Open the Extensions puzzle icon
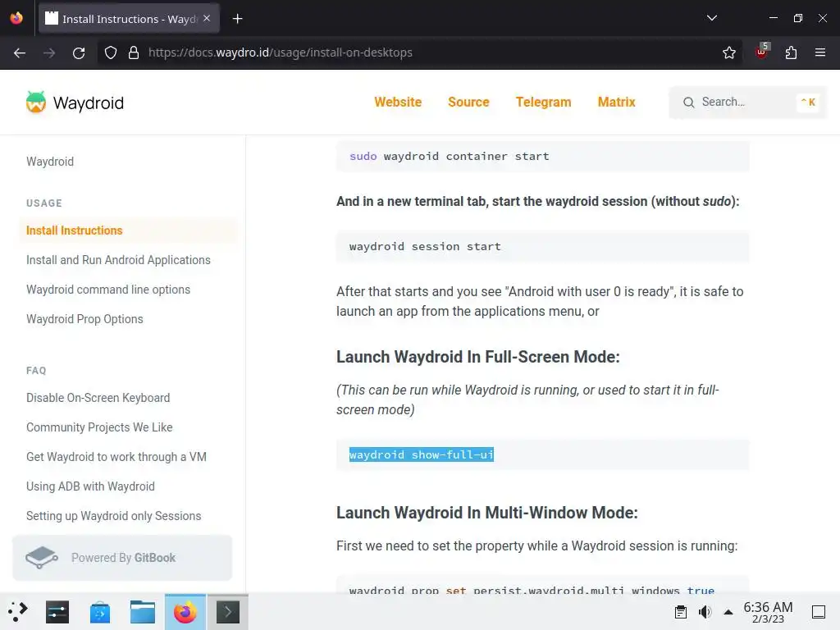This screenshot has width=840, height=630. point(791,52)
